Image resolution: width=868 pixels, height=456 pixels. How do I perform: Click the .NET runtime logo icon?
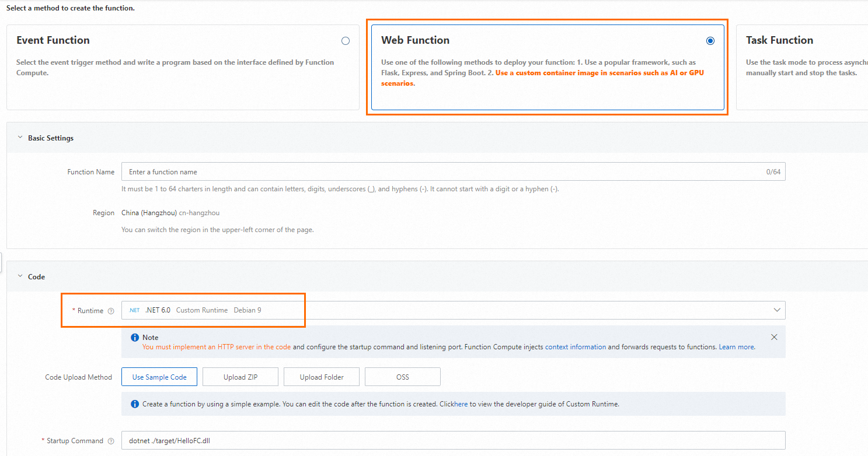point(135,310)
